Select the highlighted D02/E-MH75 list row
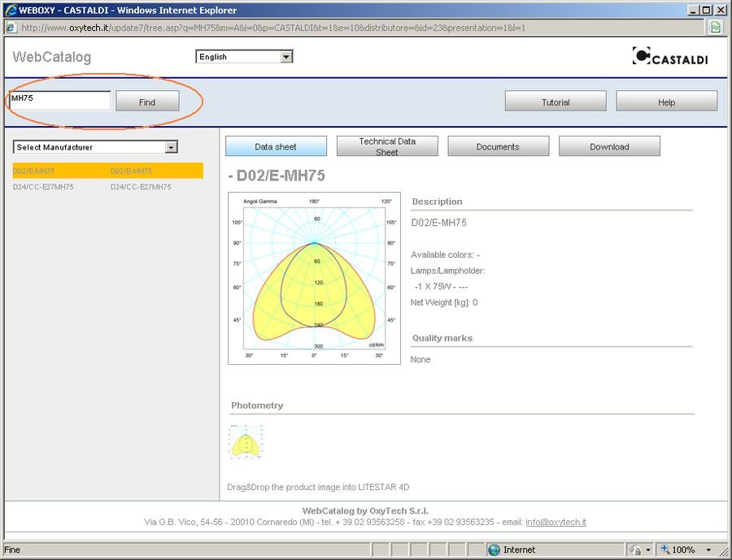Image resolution: width=732 pixels, height=560 pixels. pos(108,171)
